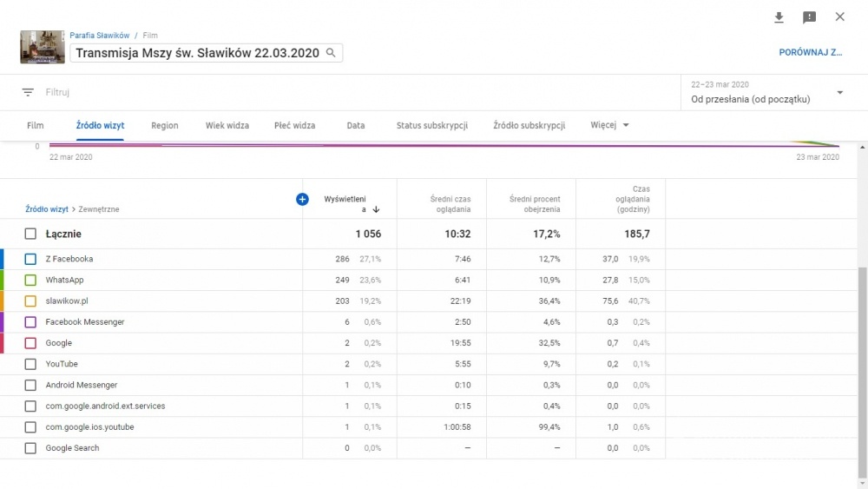This screenshot has width=868, height=489.
Task: Click the video title search box
Action: (206, 53)
